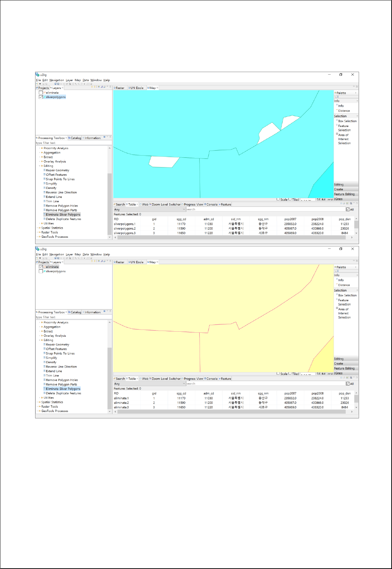Choose Feature Selection tool in cyan-map window

[344, 128]
